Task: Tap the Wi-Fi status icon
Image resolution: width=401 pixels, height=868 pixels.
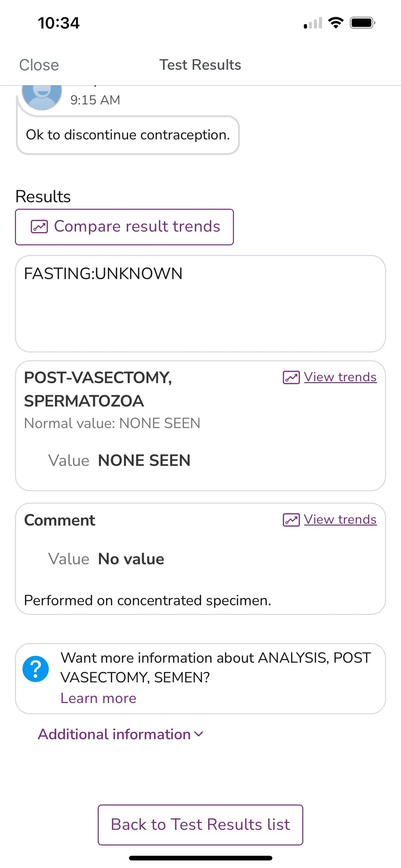Action: pos(336,23)
